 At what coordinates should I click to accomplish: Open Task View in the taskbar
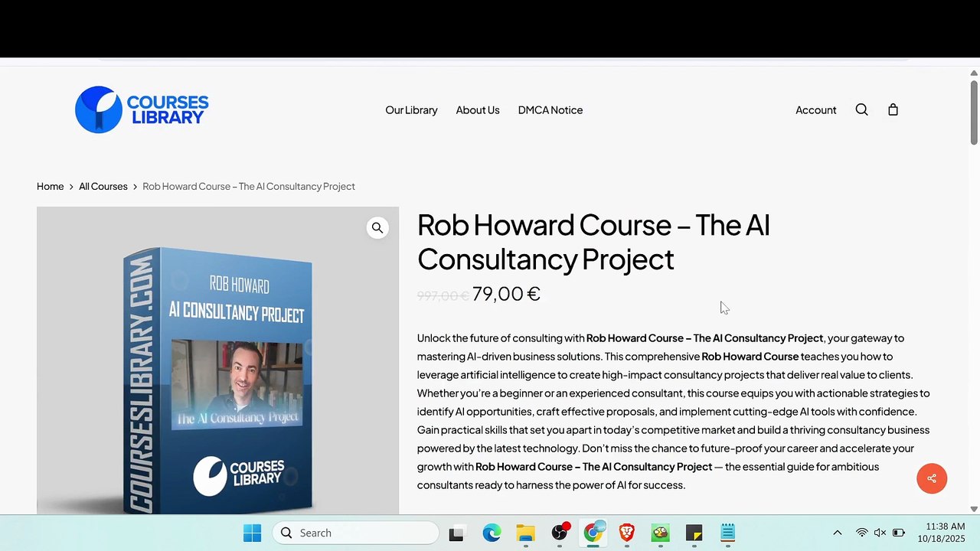(456, 533)
